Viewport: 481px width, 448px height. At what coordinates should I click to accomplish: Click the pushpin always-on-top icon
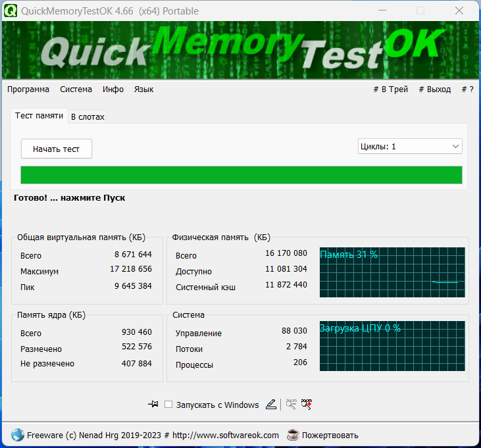[153, 404]
